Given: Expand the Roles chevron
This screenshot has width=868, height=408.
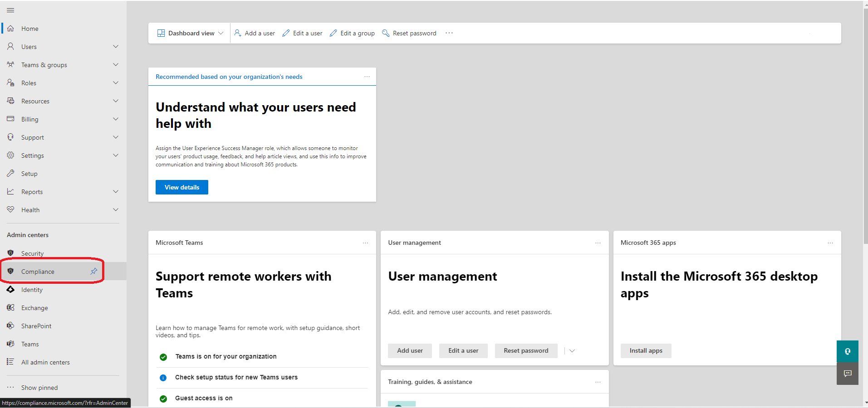Looking at the screenshot, I should 116,83.
